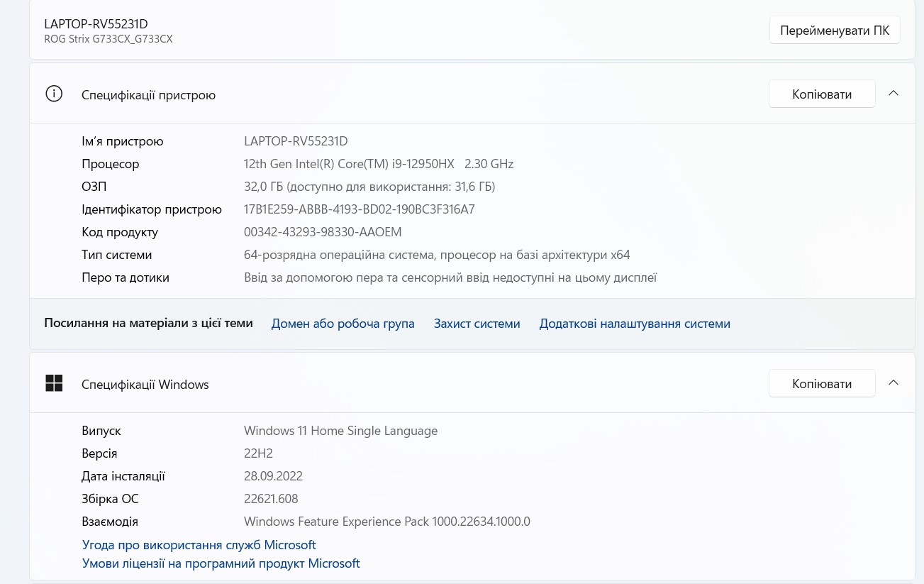
Task: Open the Захист системи link
Action: 477,324
